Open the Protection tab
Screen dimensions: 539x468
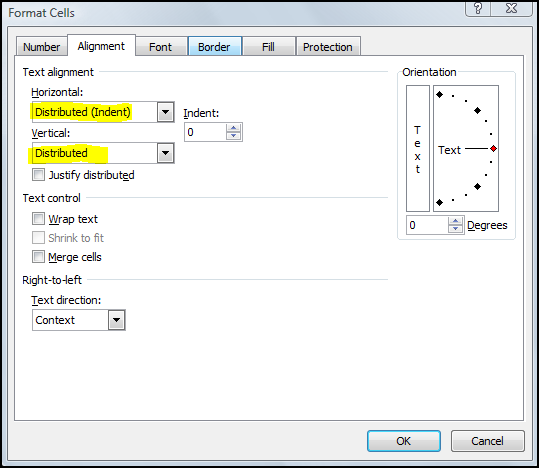pyautogui.click(x=328, y=46)
